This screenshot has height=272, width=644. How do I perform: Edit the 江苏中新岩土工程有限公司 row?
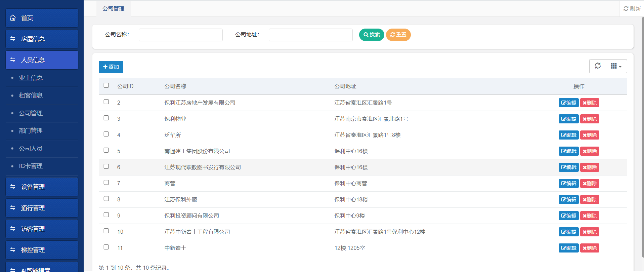click(568, 232)
